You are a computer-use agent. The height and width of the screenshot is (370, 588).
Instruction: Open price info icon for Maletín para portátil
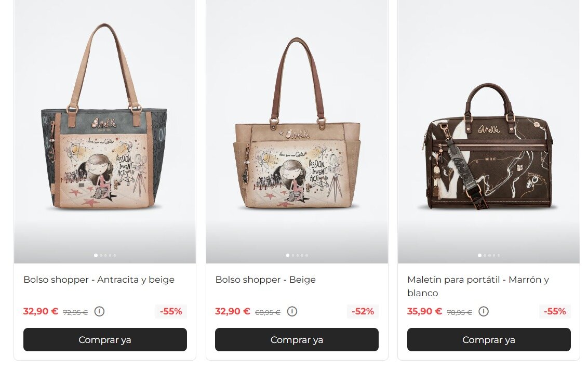point(484,311)
